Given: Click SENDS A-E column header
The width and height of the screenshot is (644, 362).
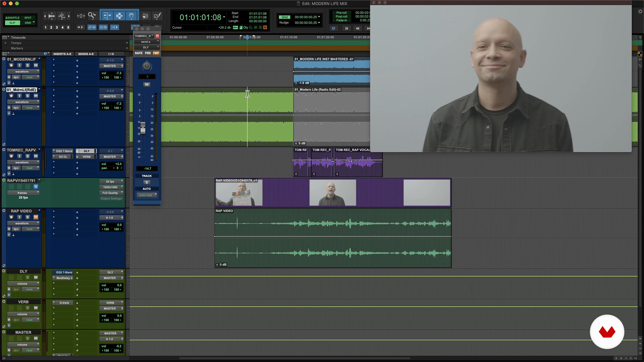Looking at the screenshot, I should click(x=86, y=54).
